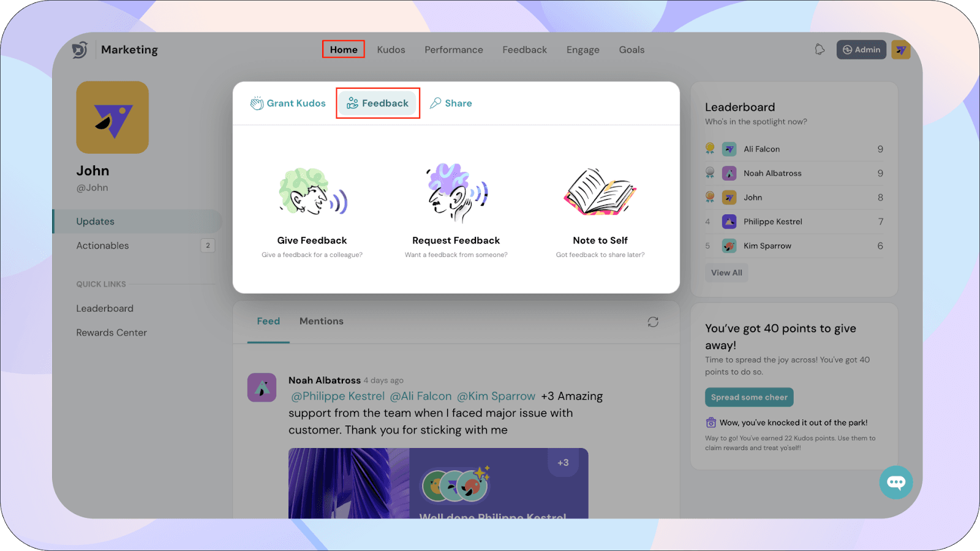The image size is (980, 551).
Task: Go to Performance in the top navigation
Action: click(454, 50)
